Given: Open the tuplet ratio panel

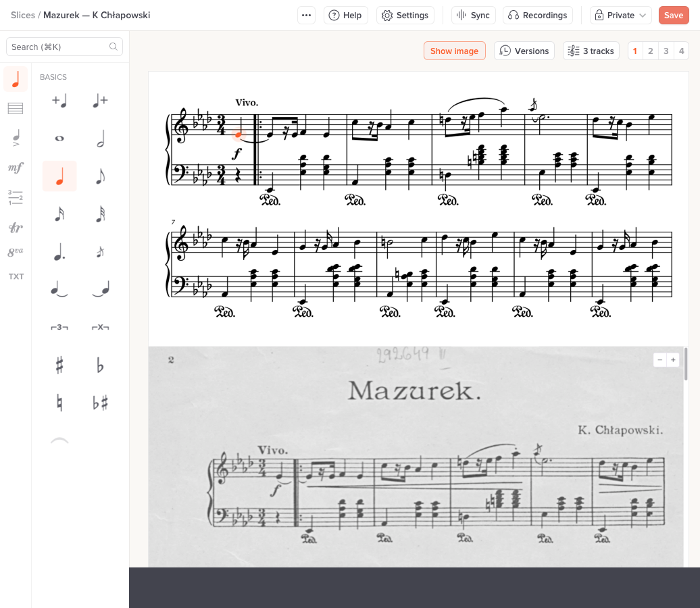Looking at the screenshot, I should point(15,197).
